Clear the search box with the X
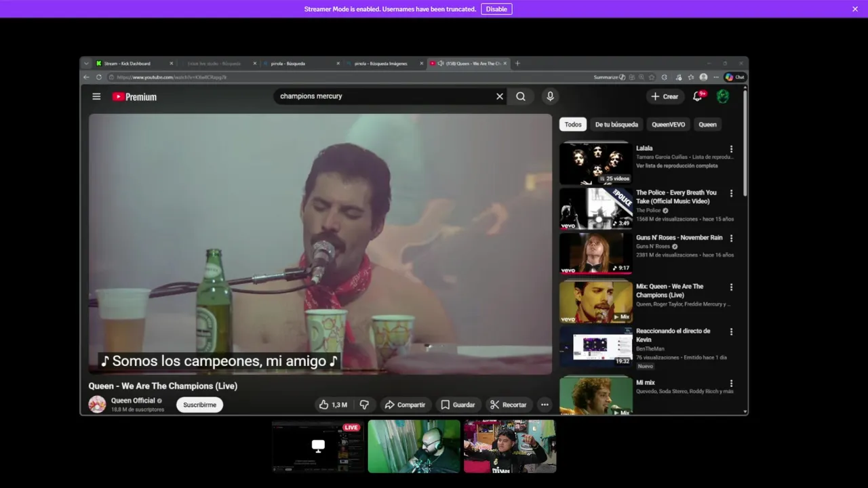 (x=500, y=96)
